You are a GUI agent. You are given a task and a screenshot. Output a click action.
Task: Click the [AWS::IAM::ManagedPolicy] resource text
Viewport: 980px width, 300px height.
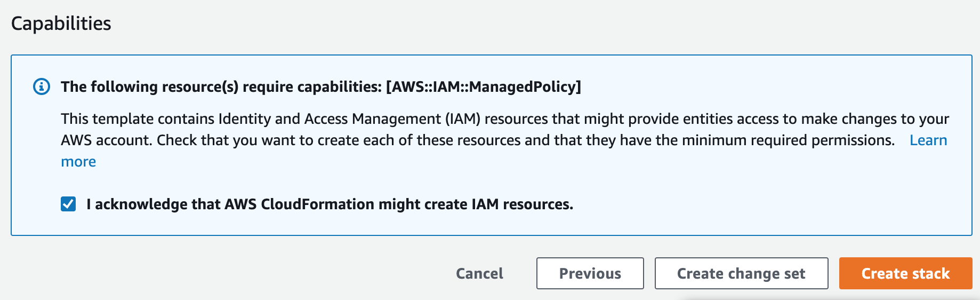tap(484, 86)
